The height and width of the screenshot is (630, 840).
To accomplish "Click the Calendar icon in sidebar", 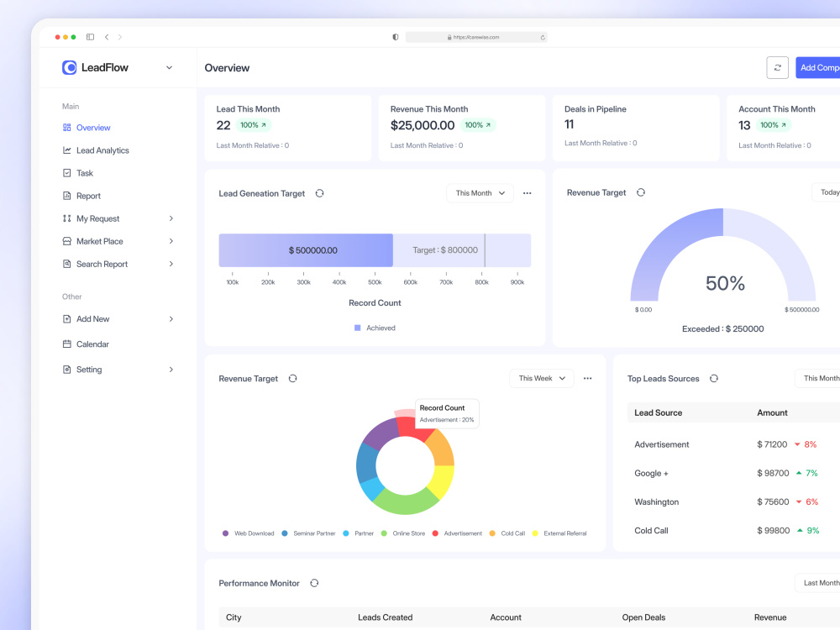I will tap(67, 344).
